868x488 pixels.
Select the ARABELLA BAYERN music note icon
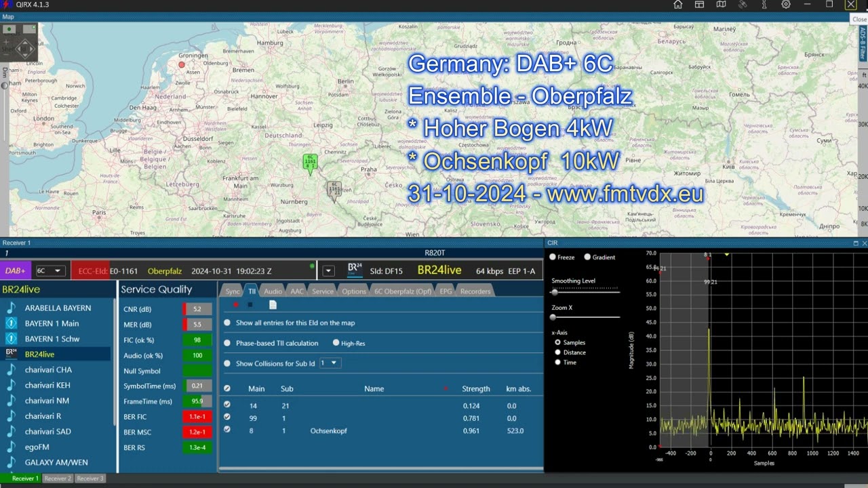(x=11, y=308)
